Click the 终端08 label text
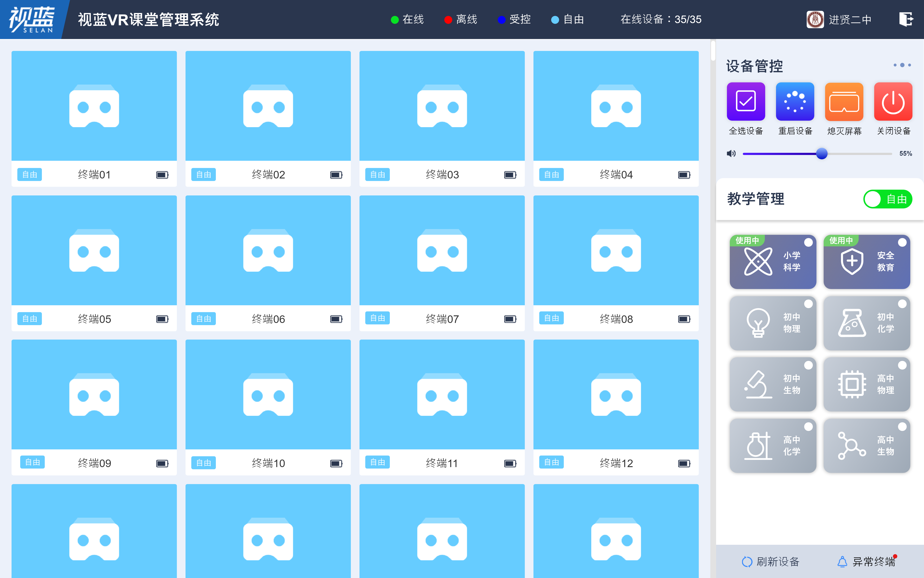 [616, 319]
